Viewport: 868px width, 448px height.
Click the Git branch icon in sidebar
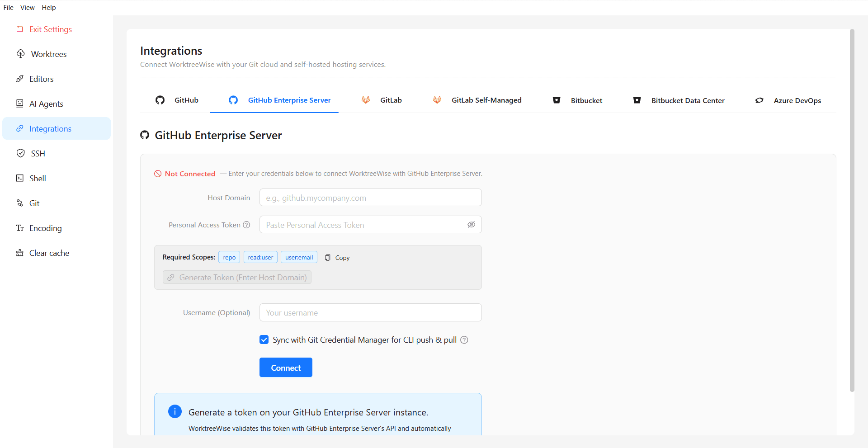(x=20, y=203)
